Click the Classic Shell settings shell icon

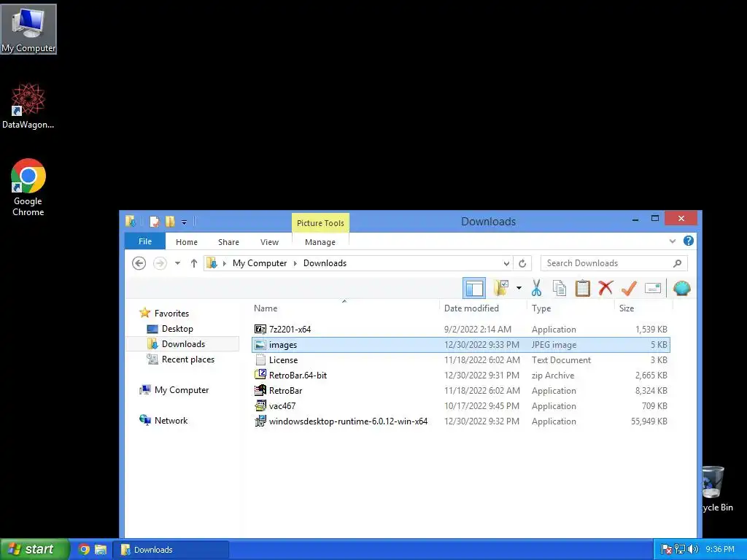[x=682, y=288]
